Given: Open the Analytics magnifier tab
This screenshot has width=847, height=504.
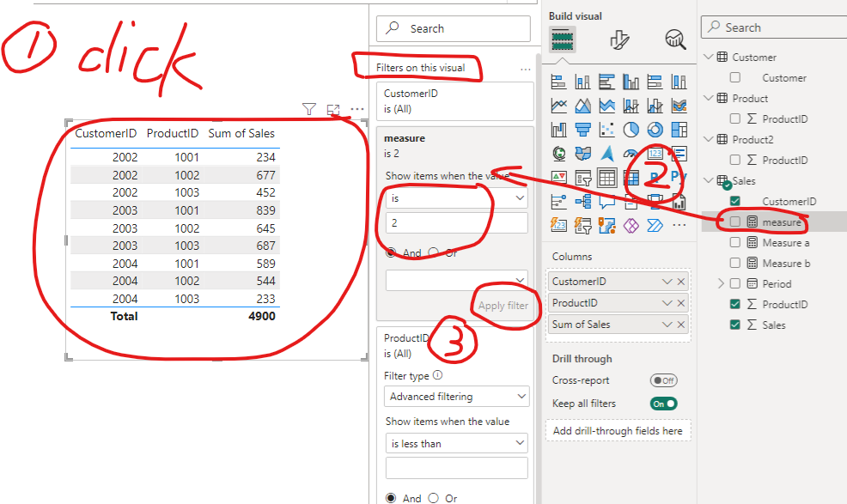Looking at the screenshot, I should click(x=675, y=39).
